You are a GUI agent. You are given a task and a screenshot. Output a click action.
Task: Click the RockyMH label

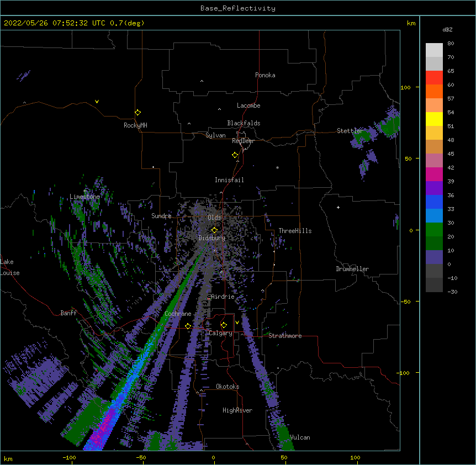135,125
